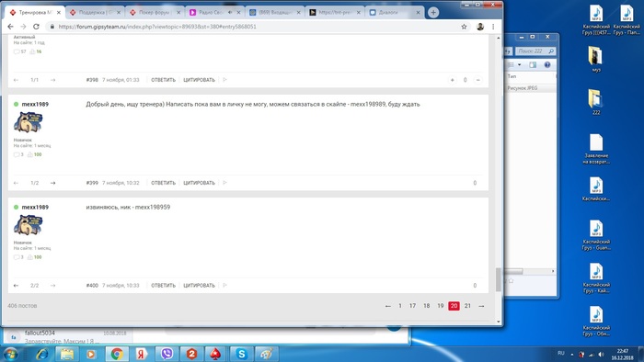Click ЦИТИРОВАТЬ on post #399
Screen dimensions: 644x362
point(200,183)
